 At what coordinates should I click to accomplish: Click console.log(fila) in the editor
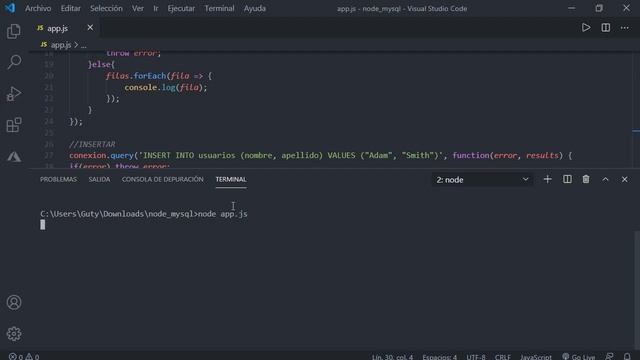166,87
